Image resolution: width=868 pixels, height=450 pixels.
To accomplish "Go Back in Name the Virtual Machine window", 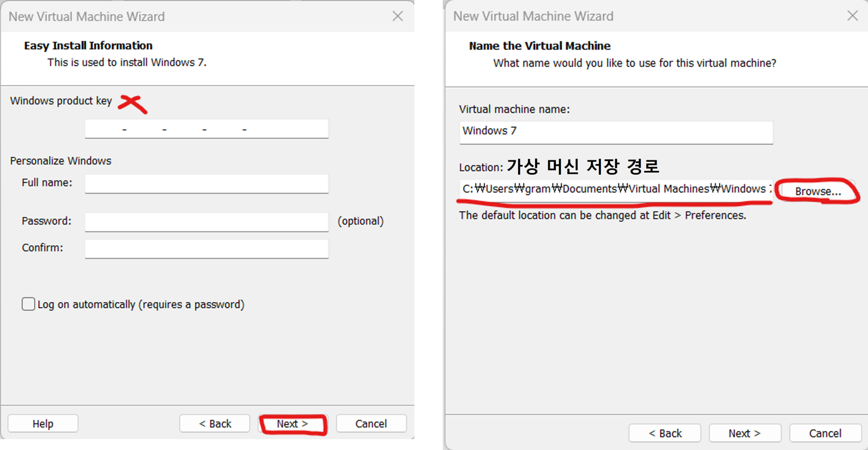I will (x=665, y=433).
